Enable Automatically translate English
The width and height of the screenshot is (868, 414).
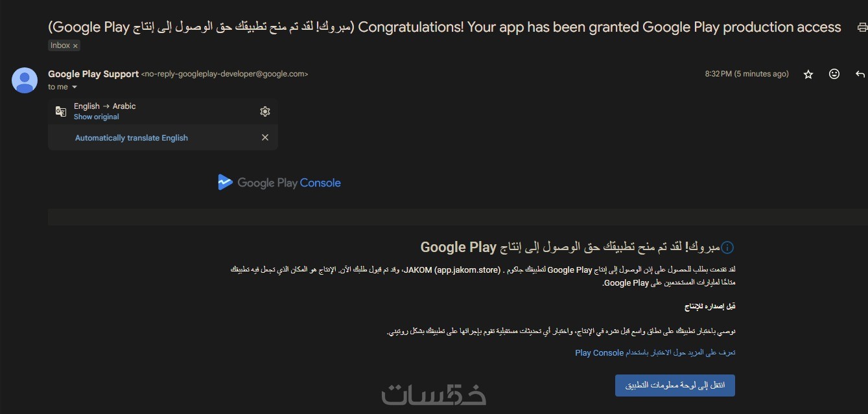tap(132, 138)
